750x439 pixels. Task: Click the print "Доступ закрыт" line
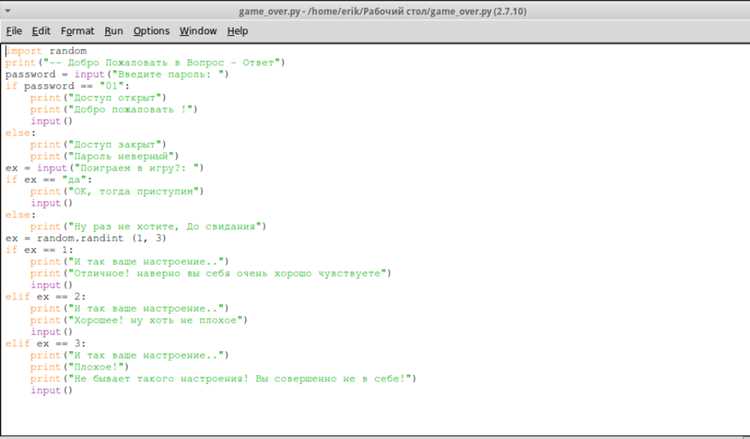tap(98, 144)
